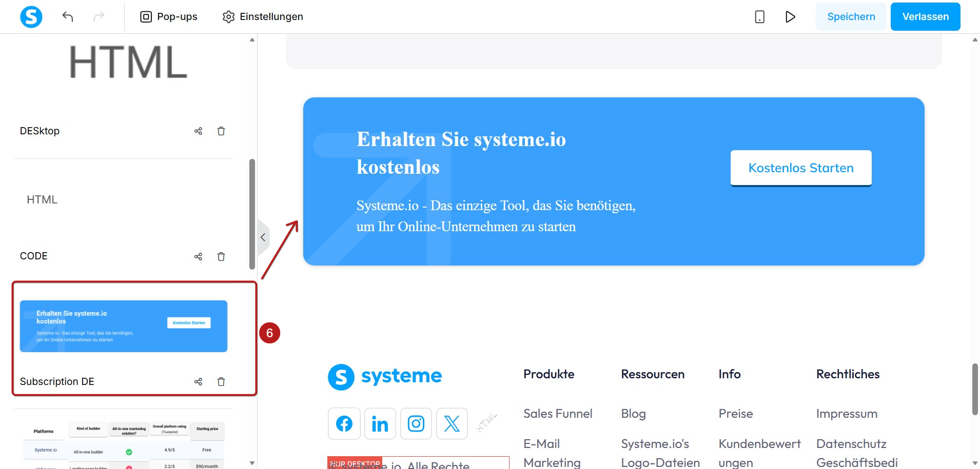Click the Verlassen button
This screenshot has width=980, height=469.
point(926,16)
